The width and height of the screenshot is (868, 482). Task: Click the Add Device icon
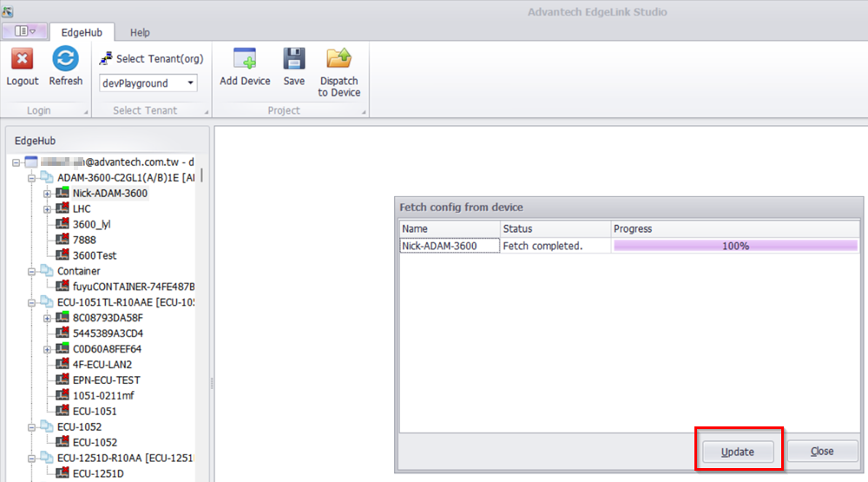(245, 59)
